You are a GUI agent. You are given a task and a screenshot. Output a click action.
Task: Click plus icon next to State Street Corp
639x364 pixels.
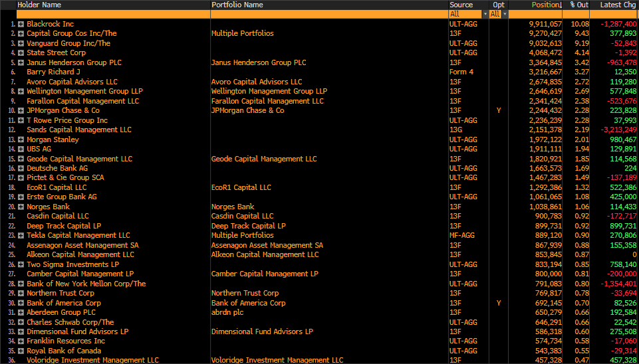21,53
